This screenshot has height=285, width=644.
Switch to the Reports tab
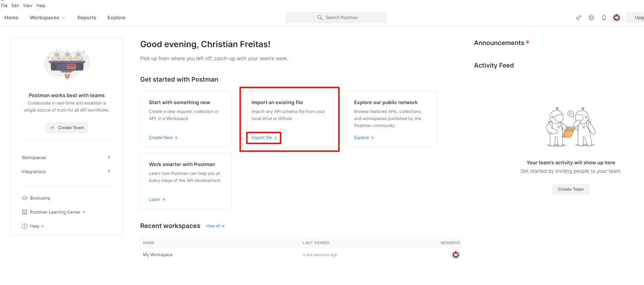[x=87, y=17]
